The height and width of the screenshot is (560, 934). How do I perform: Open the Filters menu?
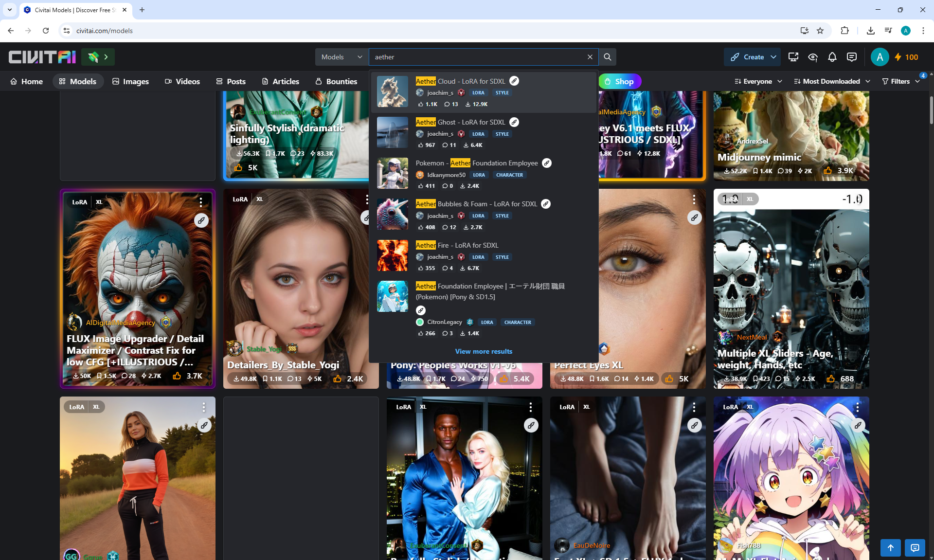[900, 81]
